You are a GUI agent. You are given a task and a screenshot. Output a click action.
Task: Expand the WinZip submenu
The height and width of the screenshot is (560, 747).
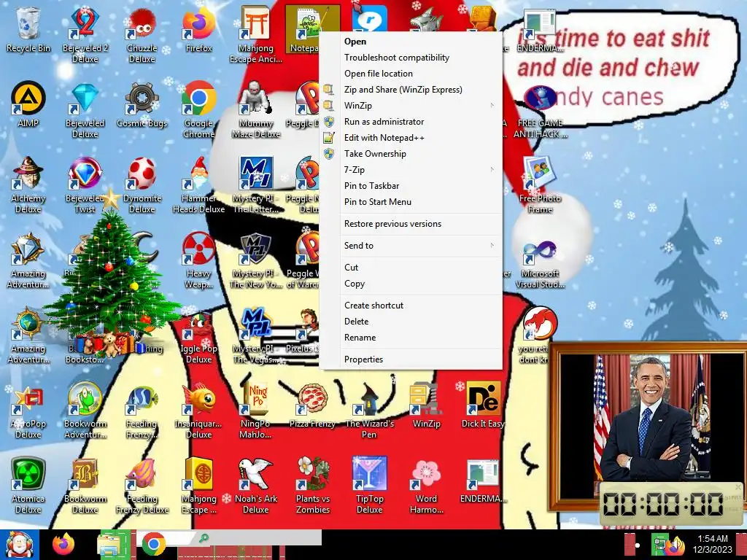tap(411, 106)
